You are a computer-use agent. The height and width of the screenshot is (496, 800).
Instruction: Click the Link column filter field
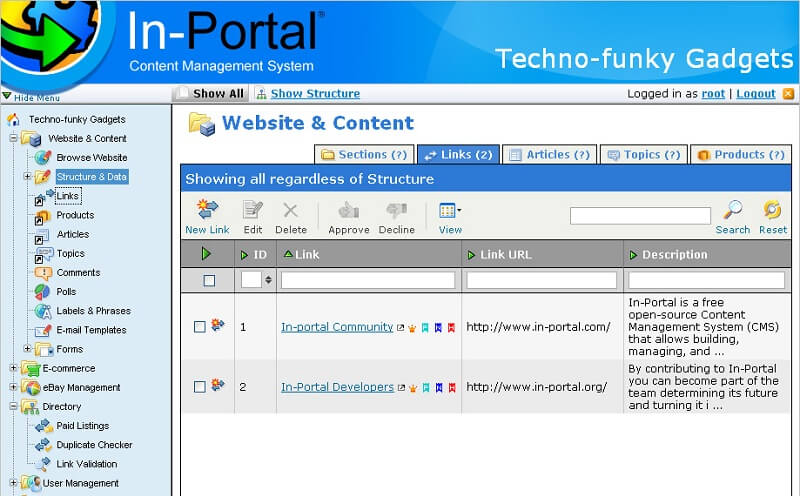pyautogui.click(x=368, y=280)
